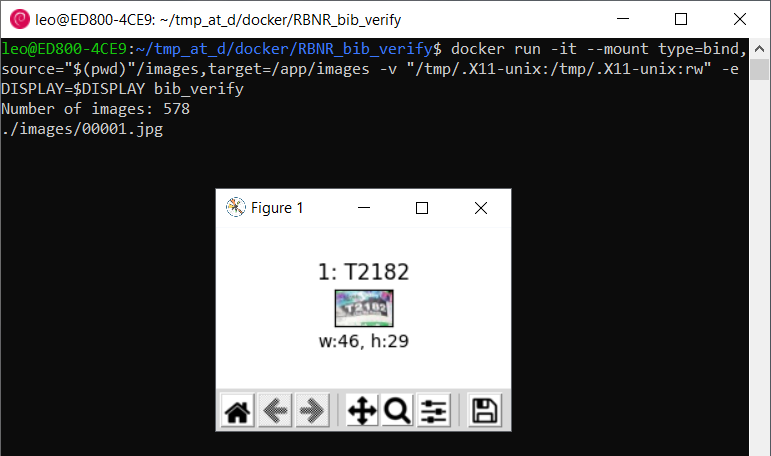This screenshot has height=456, width=771.
Task: Click the label 'w:46, h:29'
Action: [363, 341]
